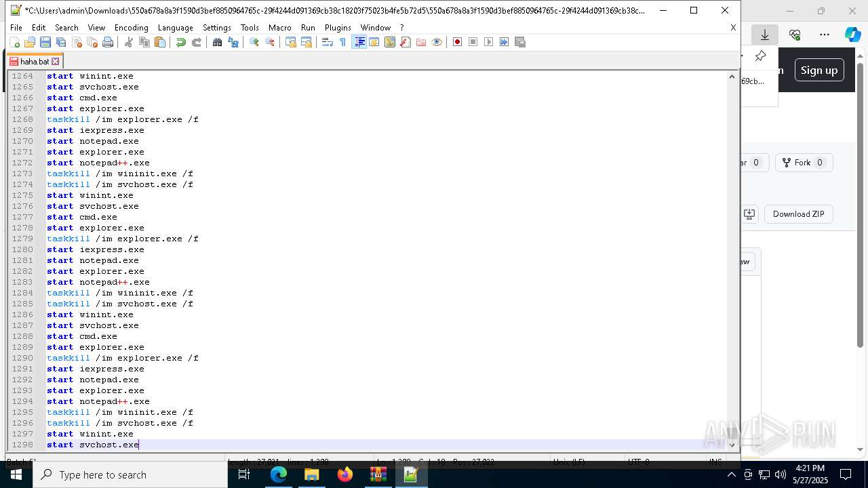
Task: Open the Plugins menu
Action: pyautogui.click(x=338, y=28)
